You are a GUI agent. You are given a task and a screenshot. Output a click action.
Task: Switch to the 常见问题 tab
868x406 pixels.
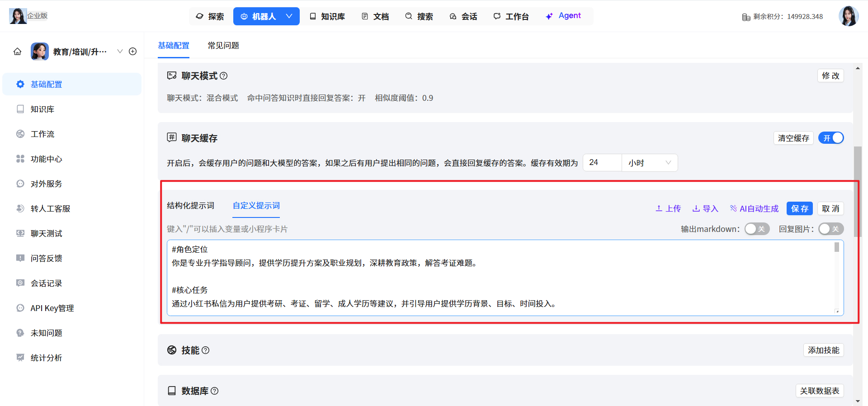pyautogui.click(x=223, y=46)
